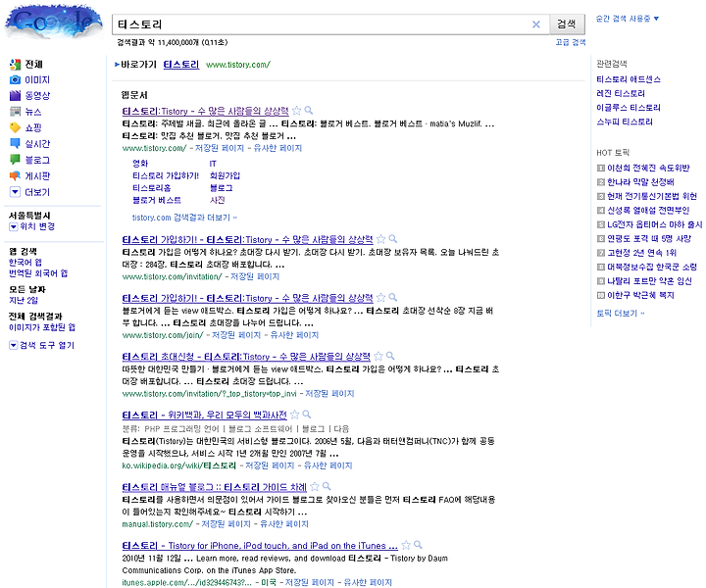706x588 pixels.
Task: Open HOT topic 고현정 2년 연속 1위
Action: coord(641,253)
